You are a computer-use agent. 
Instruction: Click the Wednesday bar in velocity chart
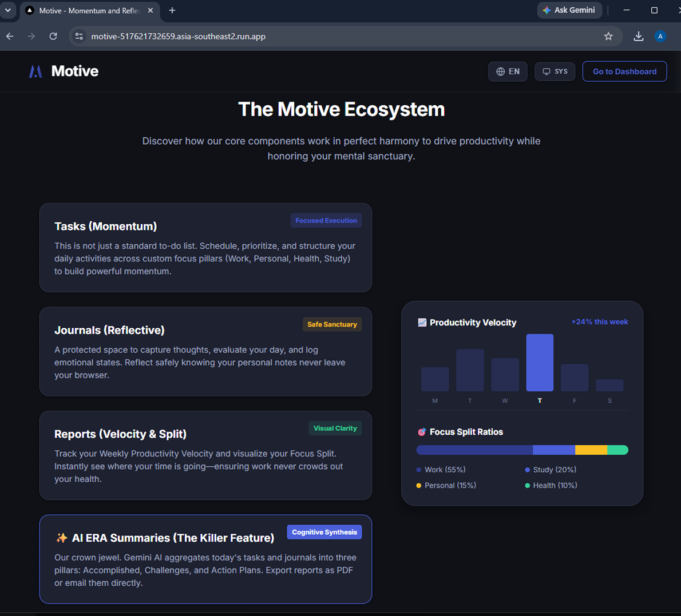click(x=505, y=375)
